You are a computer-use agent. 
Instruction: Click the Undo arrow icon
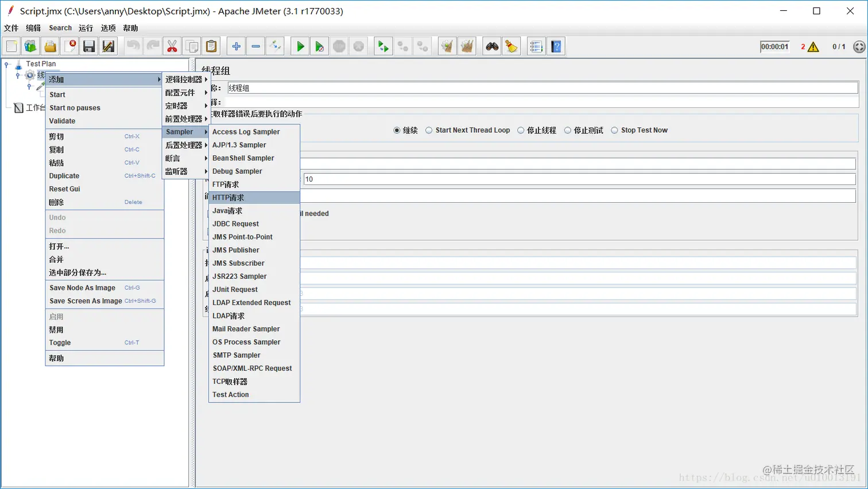133,47
